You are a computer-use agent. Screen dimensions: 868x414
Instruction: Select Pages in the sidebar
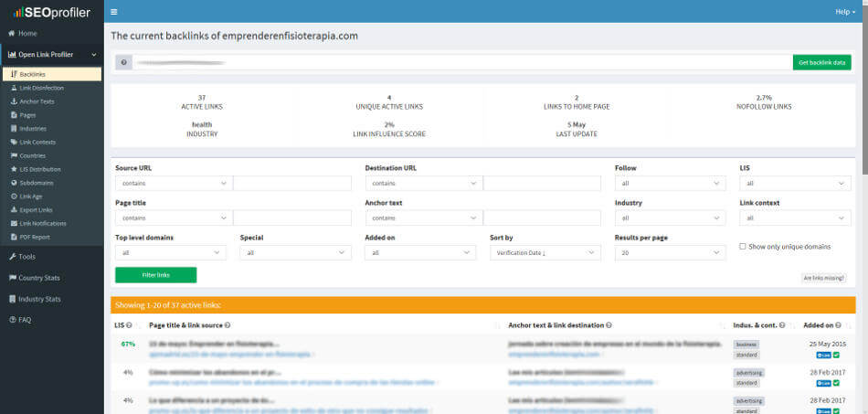[x=23, y=115]
